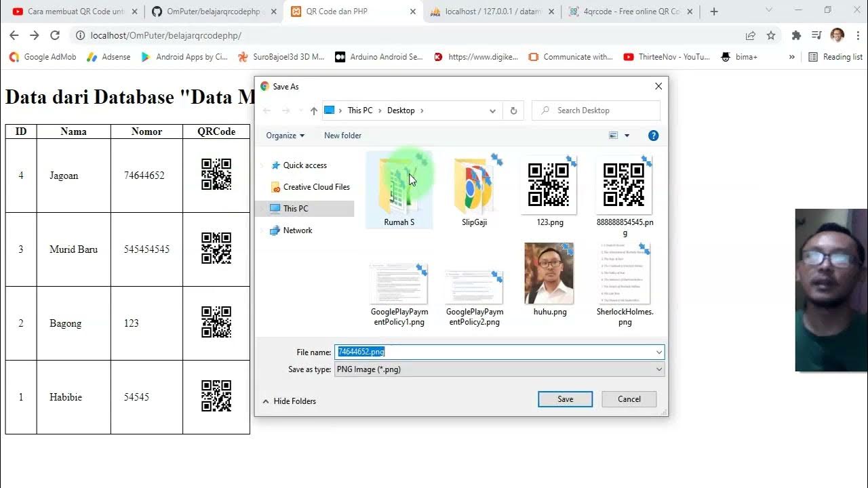Open the digike bookmark
This screenshot has height=488, width=868.
476,57
